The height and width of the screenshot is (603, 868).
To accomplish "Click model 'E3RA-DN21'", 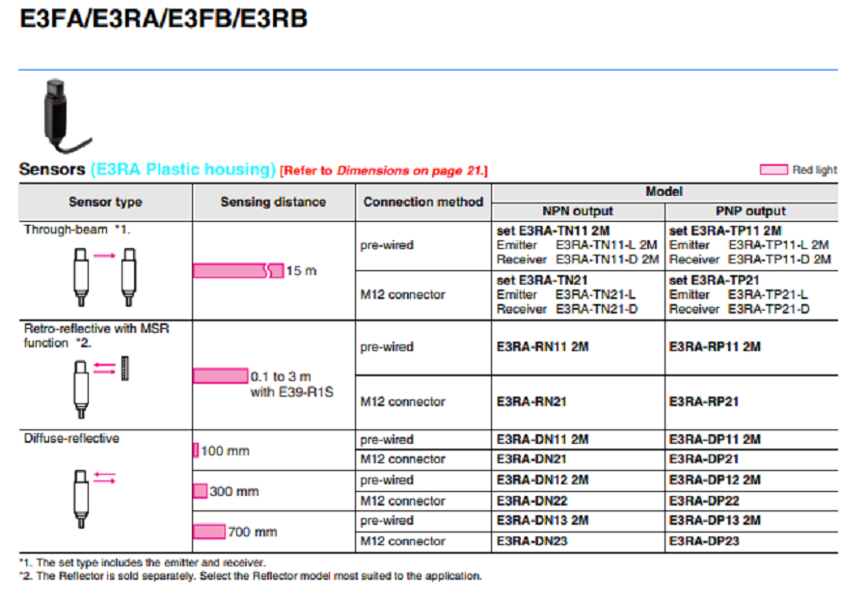I will (x=531, y=459).
